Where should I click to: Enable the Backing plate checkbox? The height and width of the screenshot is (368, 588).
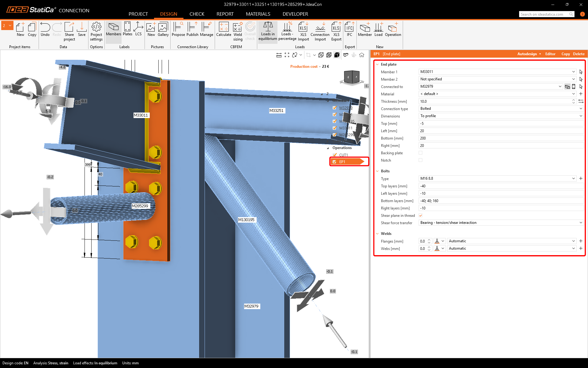tap(420, 153)
